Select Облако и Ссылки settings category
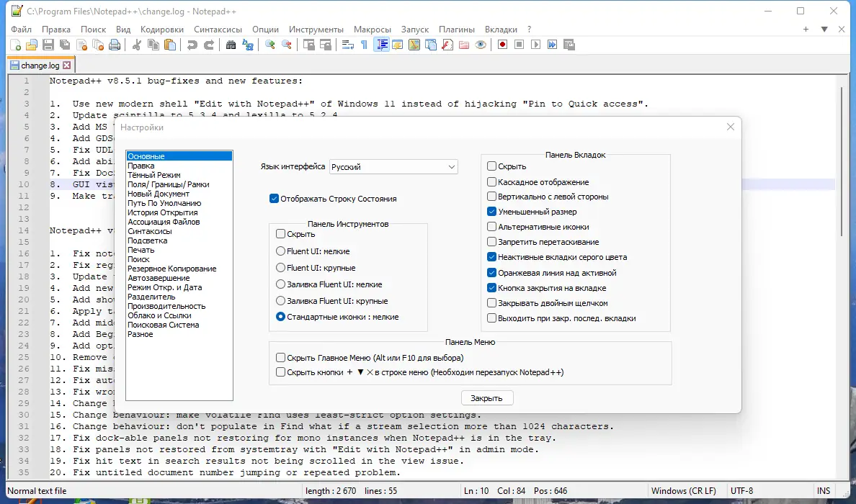 159,315
